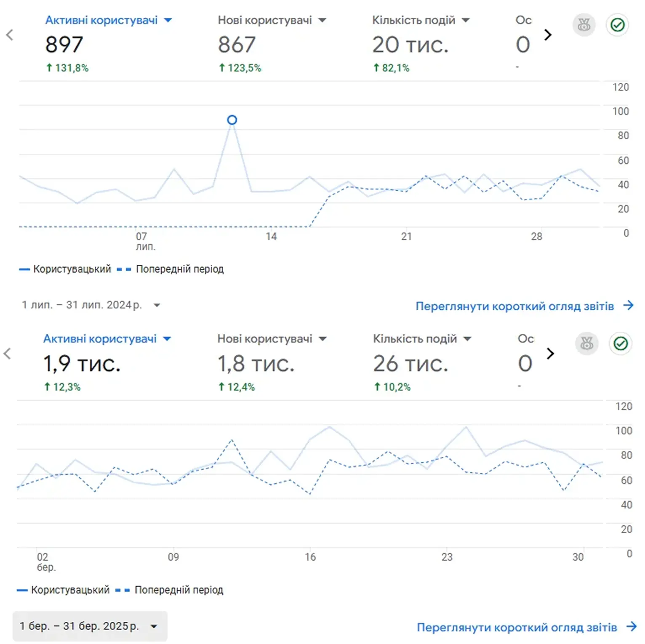Click the 10,2% growth value in March card
The width and height of the screenshot is (645, 644).
pyautogui.click(x=392, y=387)
